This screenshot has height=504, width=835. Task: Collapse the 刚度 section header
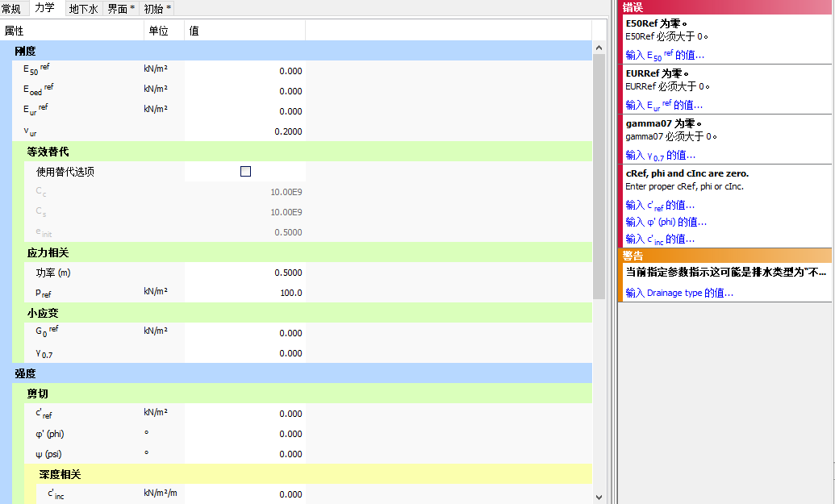25,51
